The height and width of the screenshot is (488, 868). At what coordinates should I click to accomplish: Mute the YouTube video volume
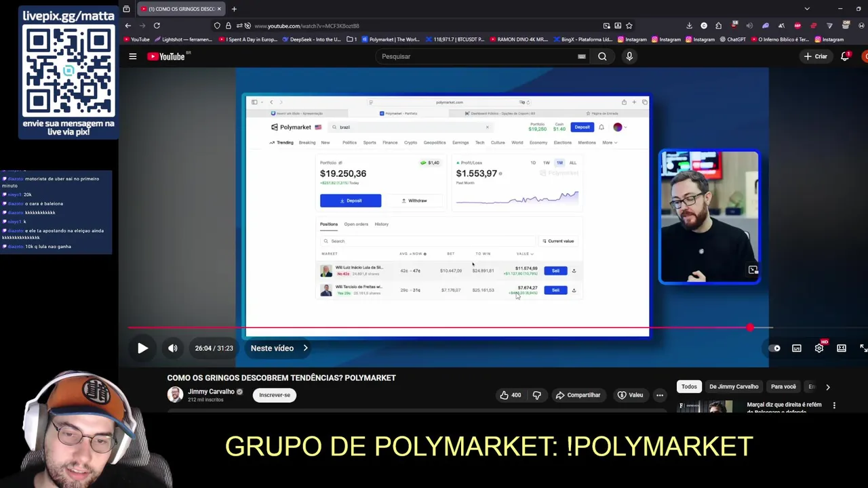click(173, 348)
